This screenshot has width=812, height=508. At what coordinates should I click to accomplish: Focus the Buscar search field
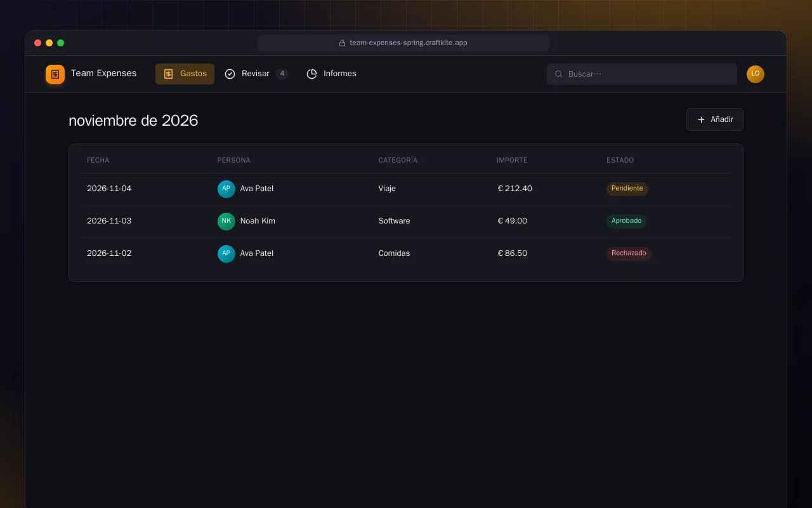click(642, 74)
